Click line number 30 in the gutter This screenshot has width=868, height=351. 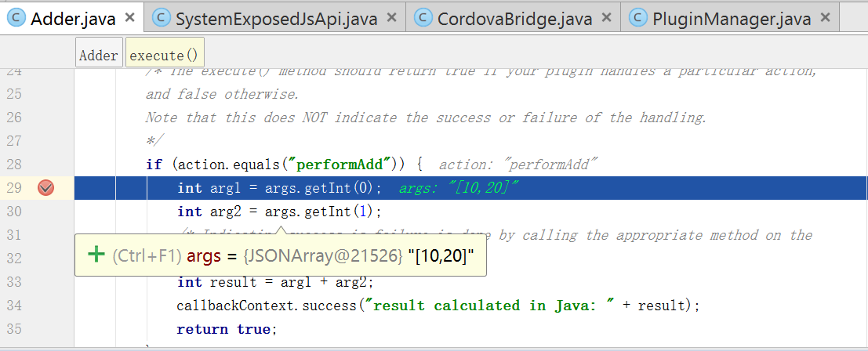click(13, 212)
